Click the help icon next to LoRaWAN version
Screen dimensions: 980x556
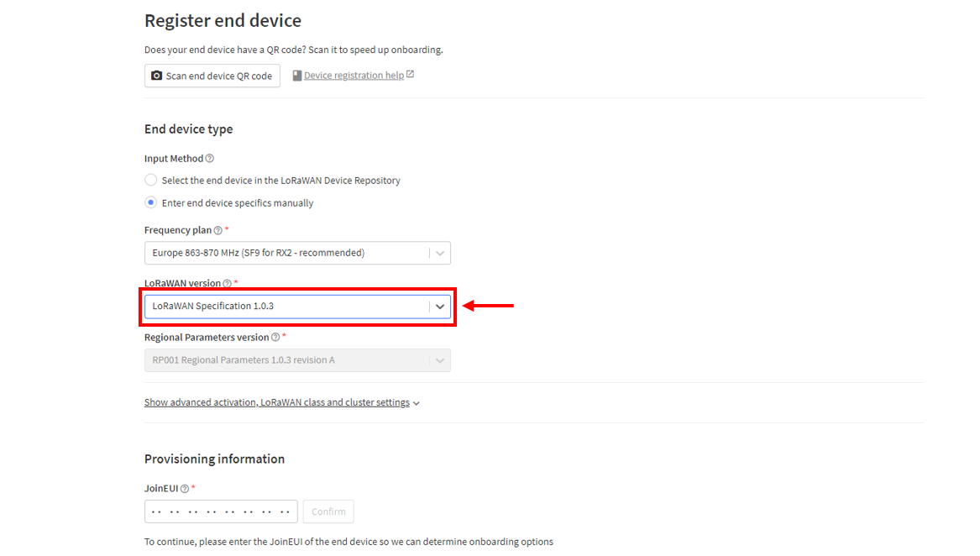(x=228, y=284)
